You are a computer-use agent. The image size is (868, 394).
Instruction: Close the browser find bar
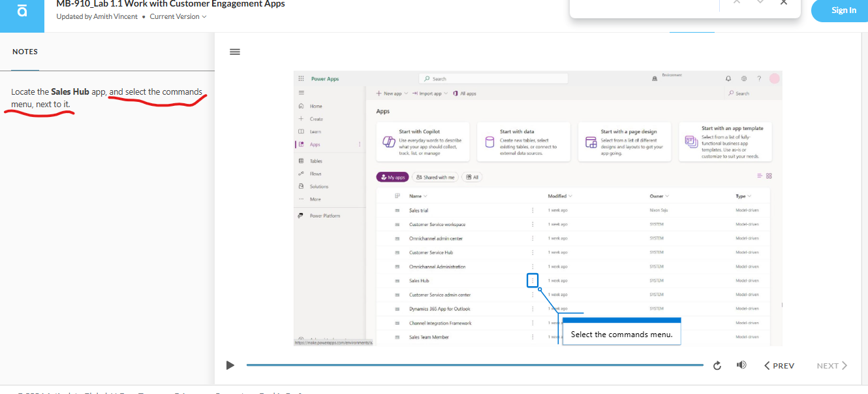[x=784, y=3]
